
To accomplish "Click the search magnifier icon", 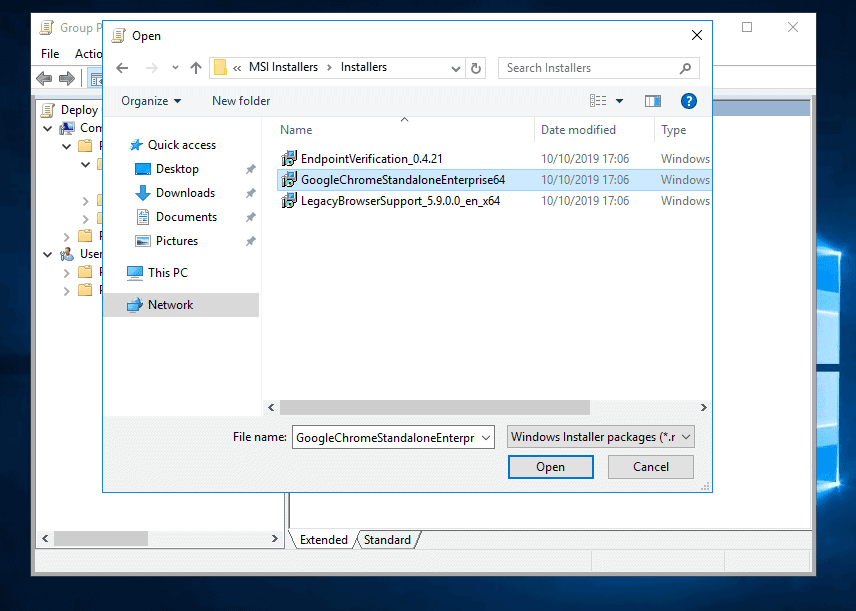I will [x=685, y=68].
